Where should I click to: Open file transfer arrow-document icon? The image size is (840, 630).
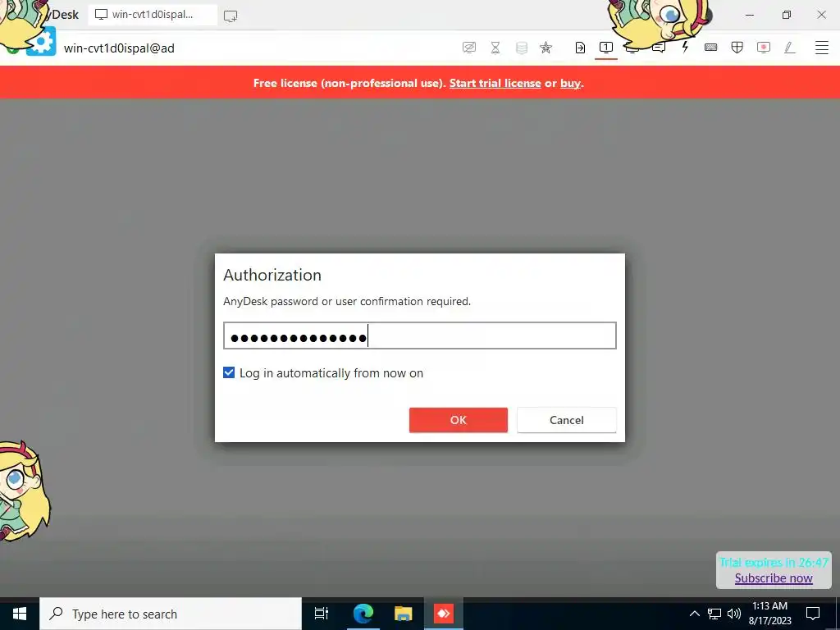coord(580,48)
